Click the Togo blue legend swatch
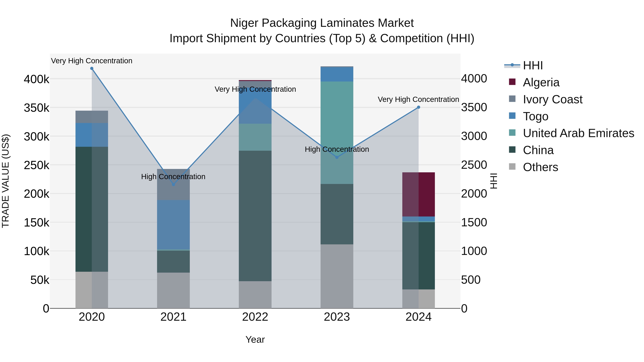The height and width of the screenshot is (362, 644). click(x=512, y=116)
